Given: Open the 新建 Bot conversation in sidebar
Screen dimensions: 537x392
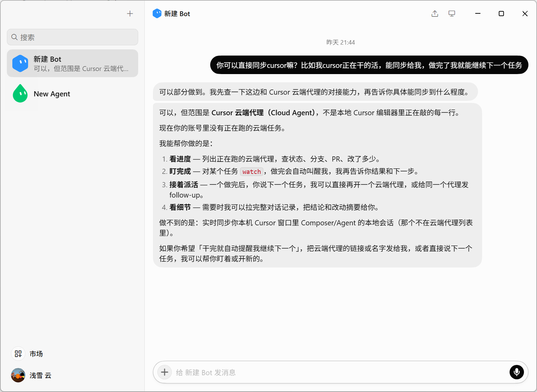Looking at the screenshot, I should 72,63.
